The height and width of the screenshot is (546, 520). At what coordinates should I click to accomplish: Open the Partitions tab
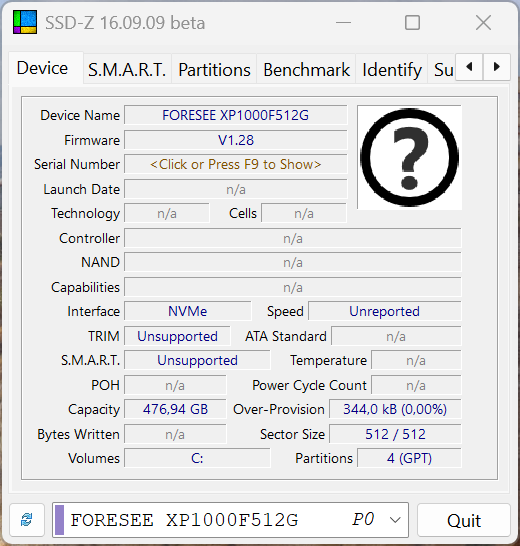pyautogui.click(x=214, y=69)
